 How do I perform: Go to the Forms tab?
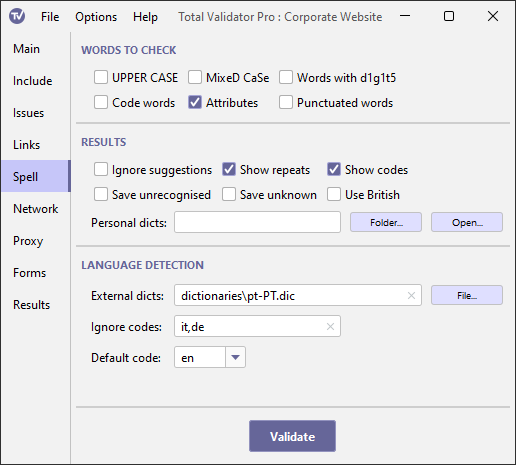click(x=36, y=273)
